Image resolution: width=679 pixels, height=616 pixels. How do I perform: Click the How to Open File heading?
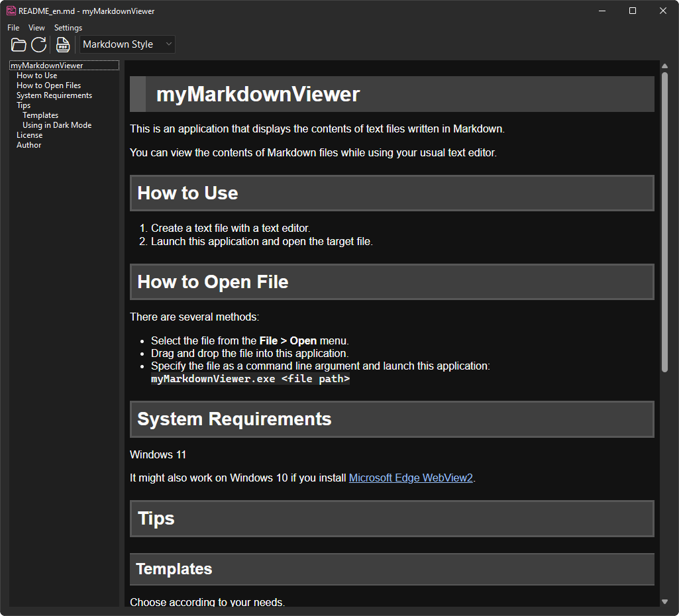pos(392,282)
